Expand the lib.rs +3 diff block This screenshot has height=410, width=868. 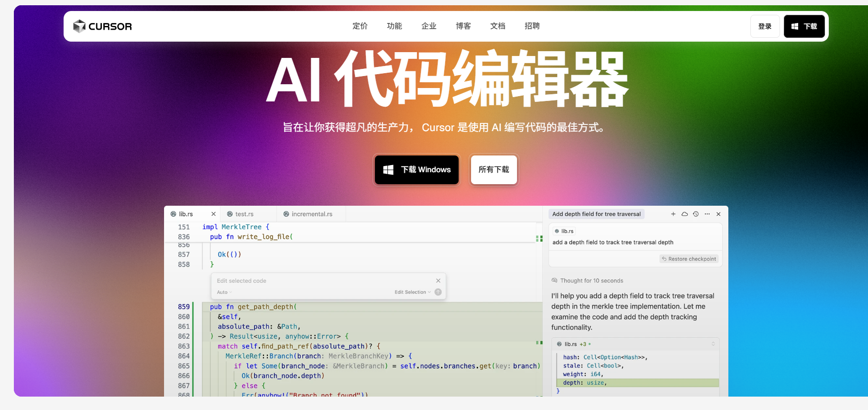tap(713, 344)
